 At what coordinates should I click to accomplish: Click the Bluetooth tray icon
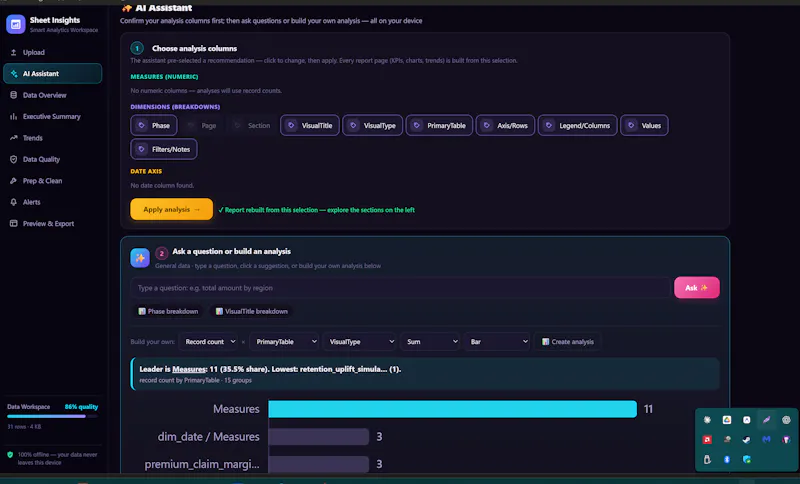[x=727, y=460]
